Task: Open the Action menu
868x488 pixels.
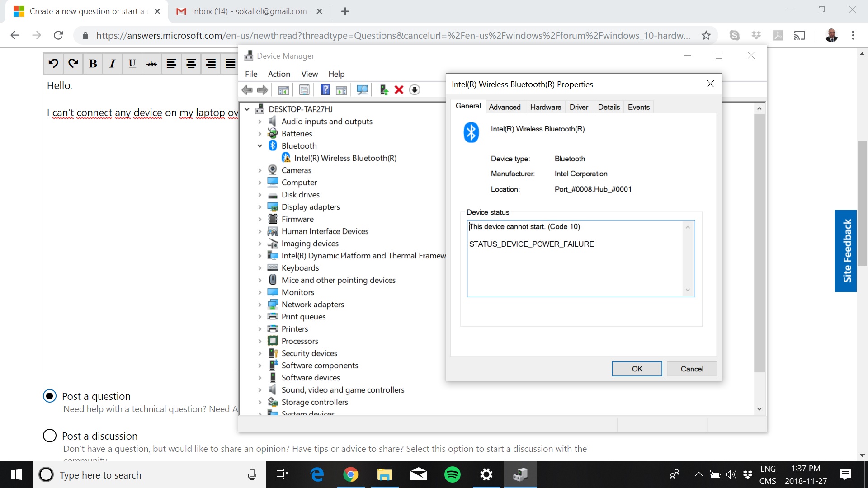Action: click(279, 74)
